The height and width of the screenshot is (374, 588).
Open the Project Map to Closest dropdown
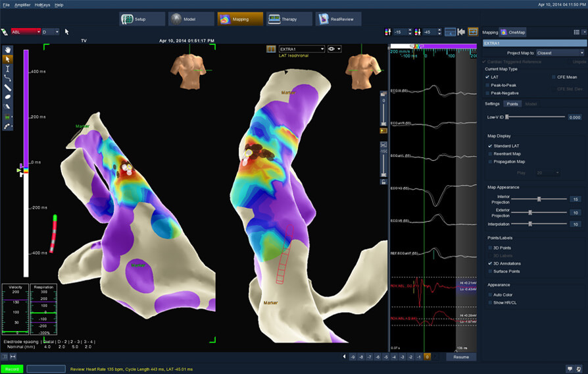coord(559,53)
